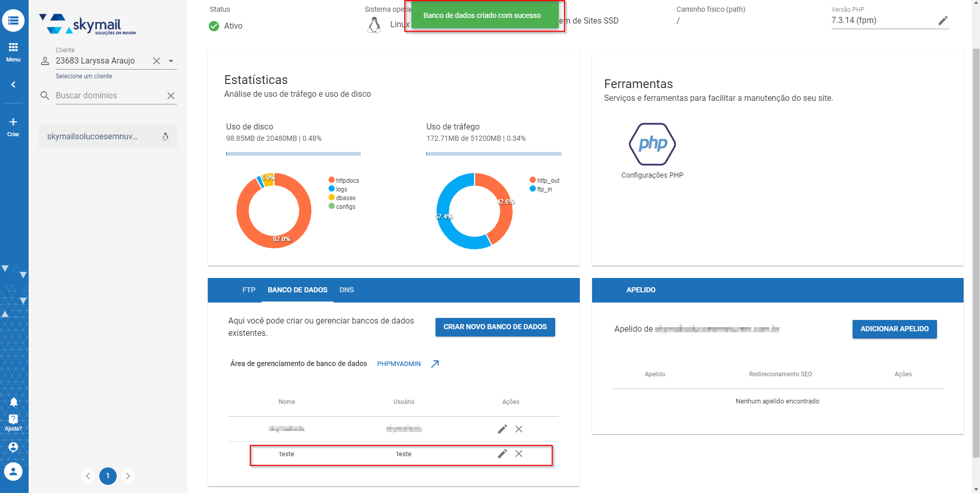Open the notifications bell icon
Screen dimensions: 980x493
(x=14, y=402)
